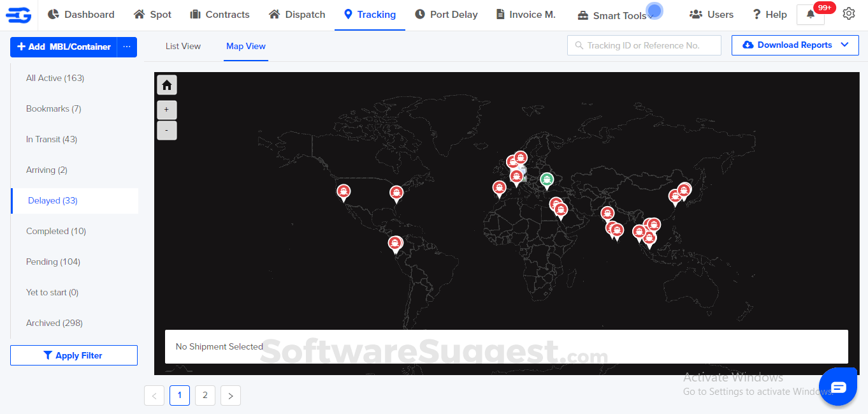This screenshot has height=414, width=868.
Task: Open the Dashboard from top navigation
Action: (81, 14)
